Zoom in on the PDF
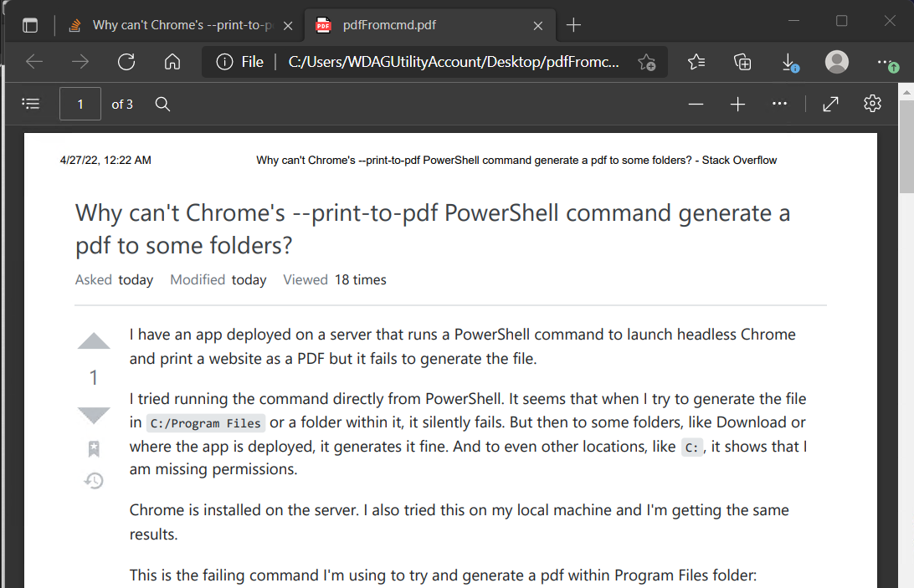The width and height of the screenshot is (914, 588). click(738, 105)
